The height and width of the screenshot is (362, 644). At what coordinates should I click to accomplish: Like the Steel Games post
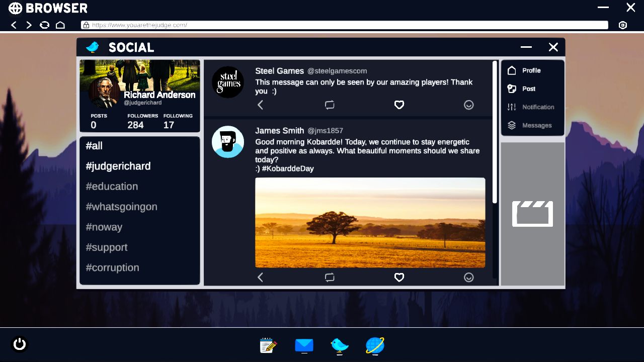pyautogui.click(x=399, y=105)
